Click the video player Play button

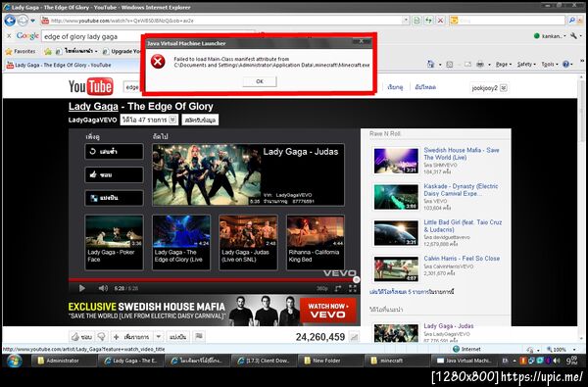[x=81, y=288]
